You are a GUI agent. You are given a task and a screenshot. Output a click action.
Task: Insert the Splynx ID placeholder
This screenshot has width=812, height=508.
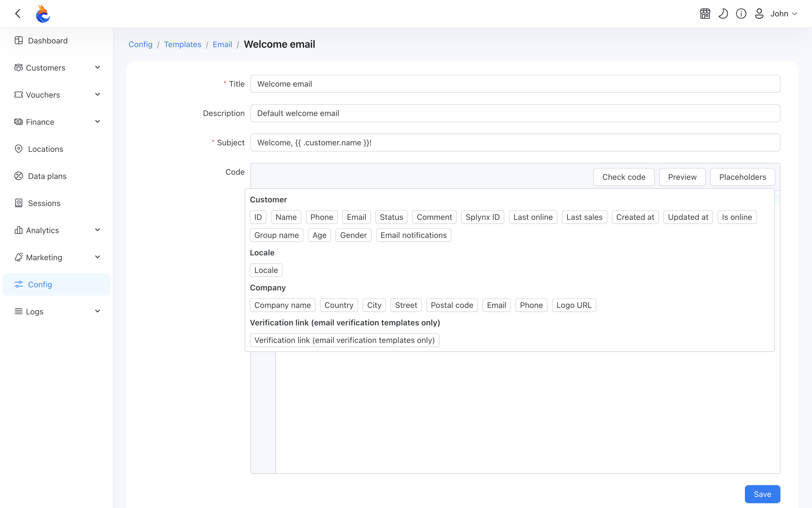coord(482,217)
